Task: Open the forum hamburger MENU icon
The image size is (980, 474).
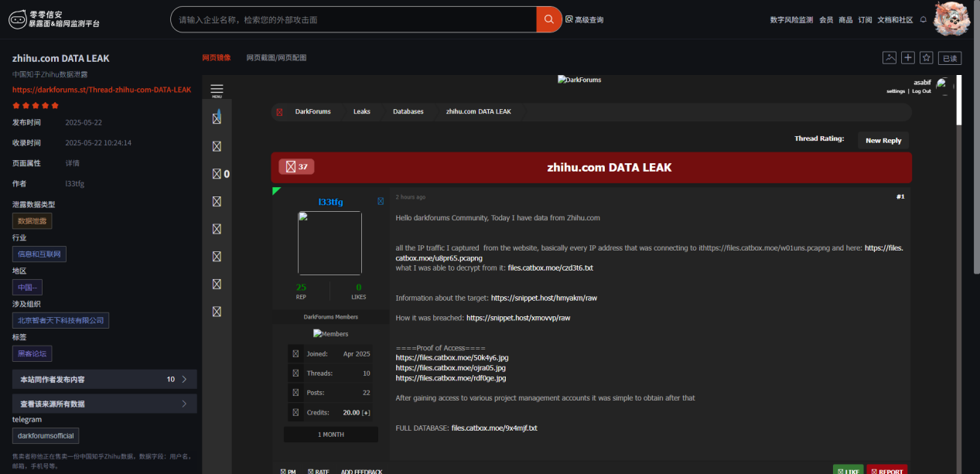Action: click(217, 90)
